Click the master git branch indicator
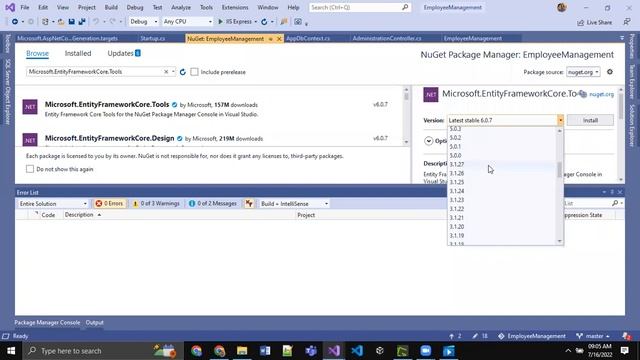The height and width of the screenshot is (360, 640). point(593,336)
